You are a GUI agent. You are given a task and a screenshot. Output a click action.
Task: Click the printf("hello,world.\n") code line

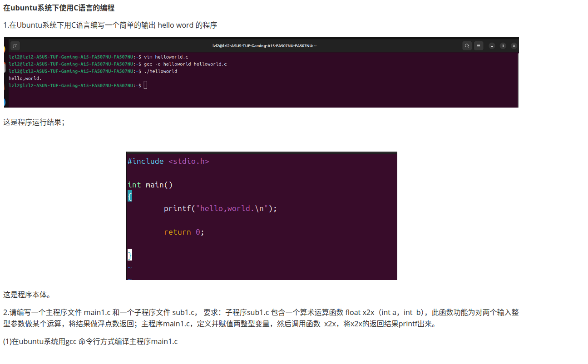coord(220,208)
